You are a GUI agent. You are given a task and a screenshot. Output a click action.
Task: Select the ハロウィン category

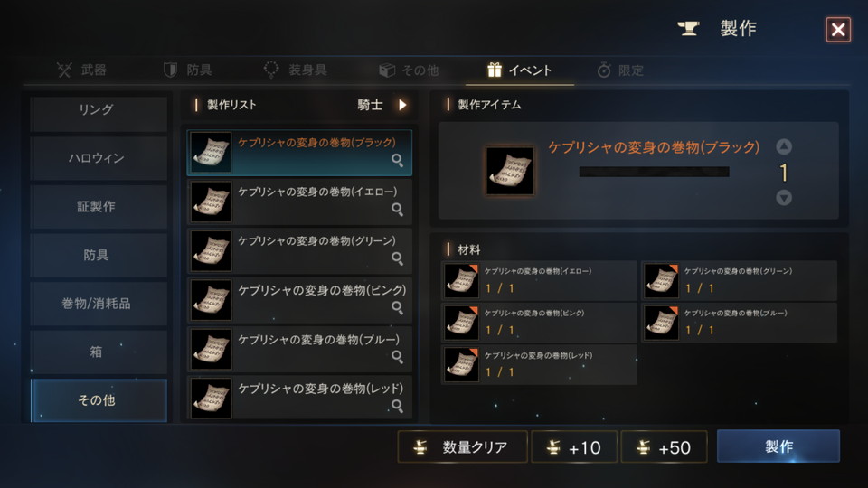coord(99,158)
